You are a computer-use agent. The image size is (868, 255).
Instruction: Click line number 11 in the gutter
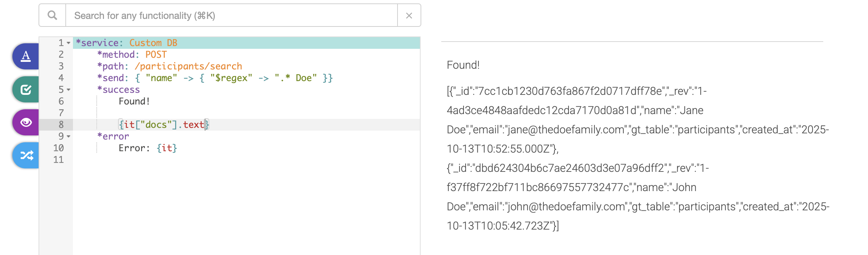coord(59,160)
